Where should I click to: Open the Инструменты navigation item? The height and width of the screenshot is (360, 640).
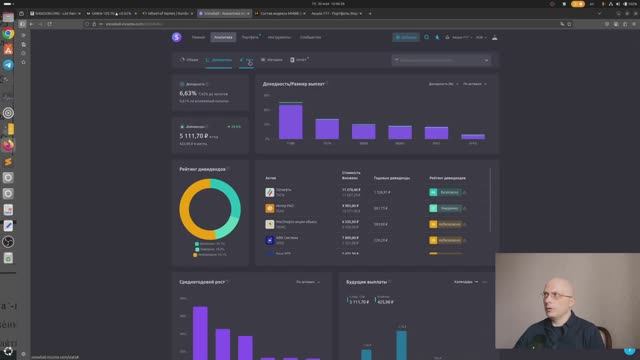[279, 37]
